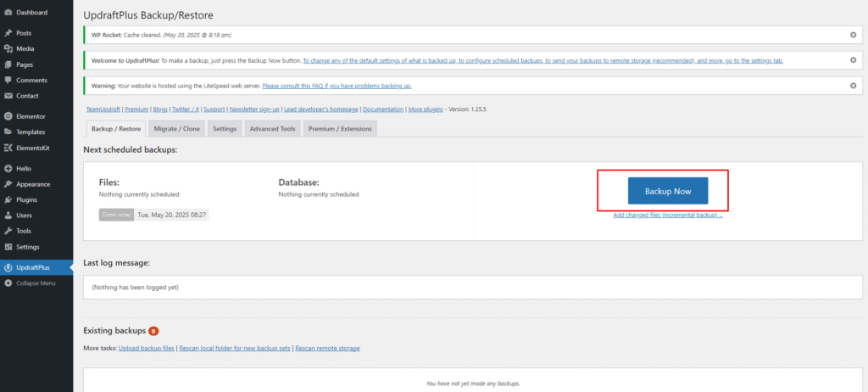868x392 pixels.
Task: Open the Support link
Action: 214,109
